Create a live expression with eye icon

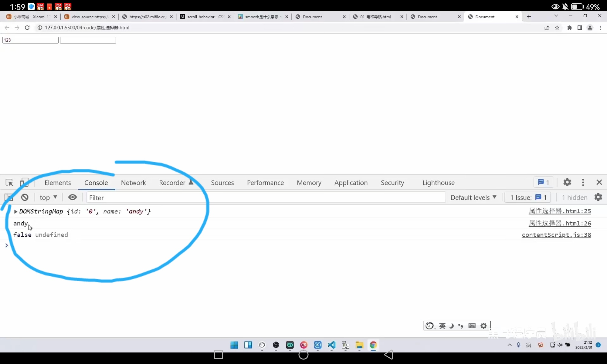pyautogui.click(x=72, y=197)
